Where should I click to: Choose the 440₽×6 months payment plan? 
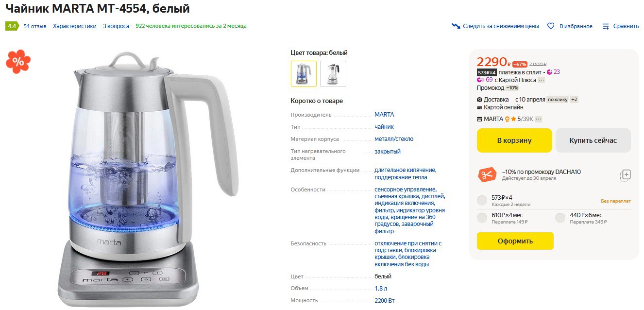point(560,218)
